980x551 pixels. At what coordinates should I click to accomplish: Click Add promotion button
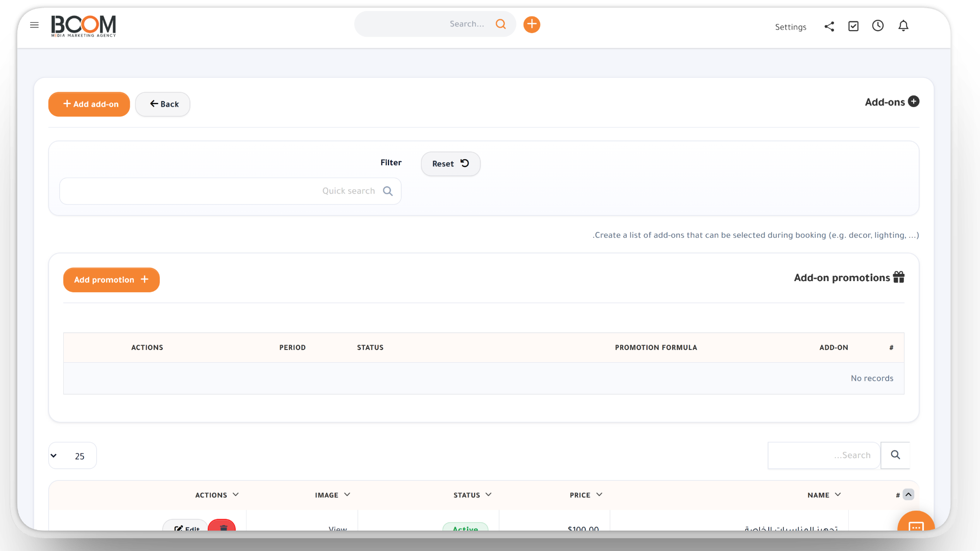111,280
